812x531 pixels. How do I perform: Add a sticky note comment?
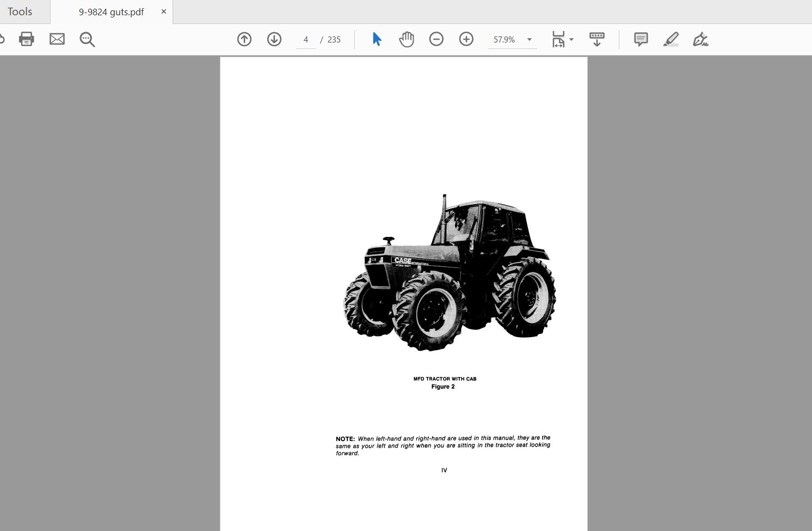pos(641,39)
